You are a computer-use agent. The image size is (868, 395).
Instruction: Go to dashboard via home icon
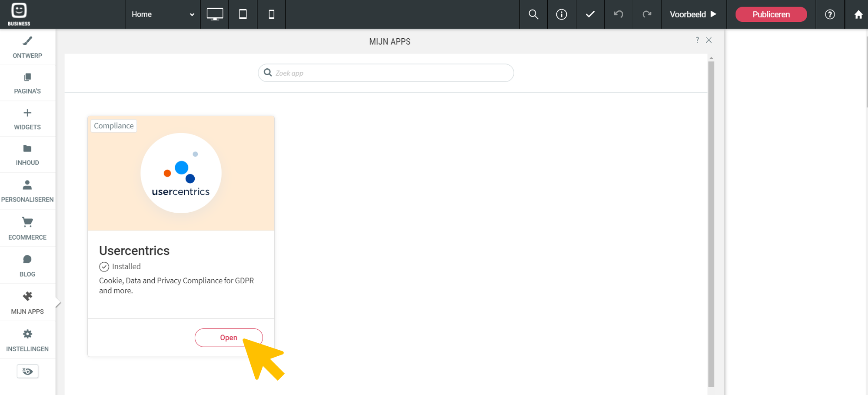click(858, 14)
